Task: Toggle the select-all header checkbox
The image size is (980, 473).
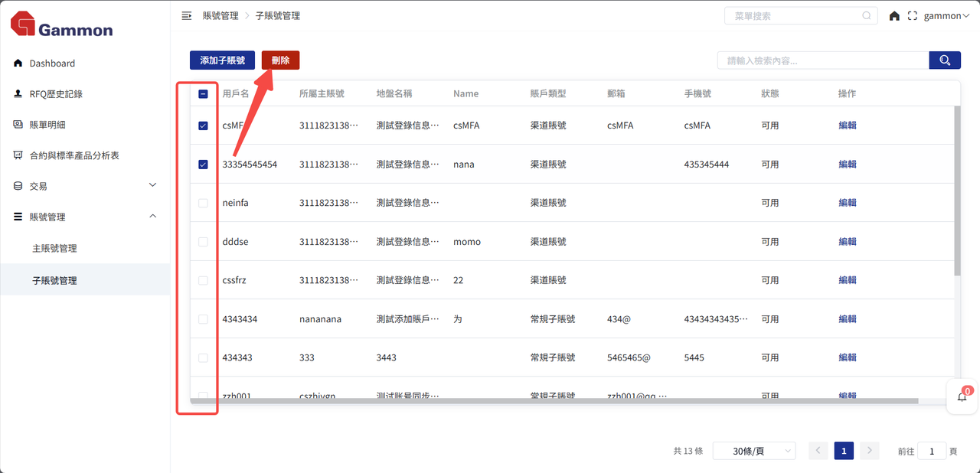Action: pos(203,94)
